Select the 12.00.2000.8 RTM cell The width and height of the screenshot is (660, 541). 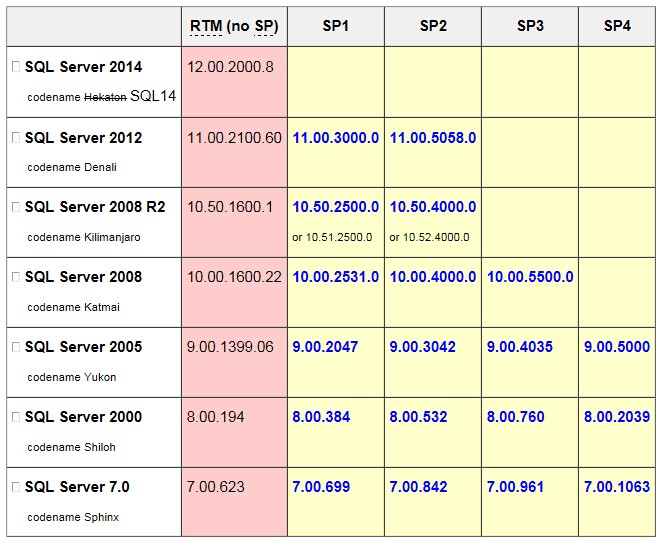(x=234, y=82)
